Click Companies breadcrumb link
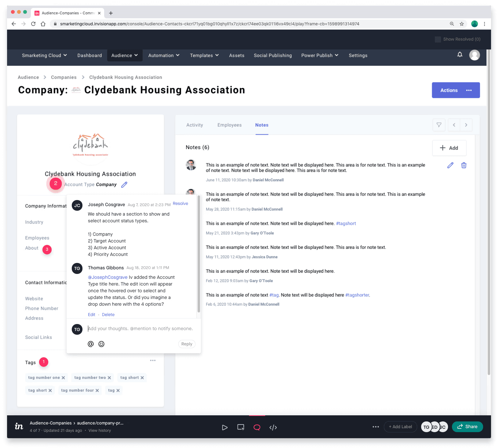The height and width of the screenshot is (448, 499). pos(64,77)
